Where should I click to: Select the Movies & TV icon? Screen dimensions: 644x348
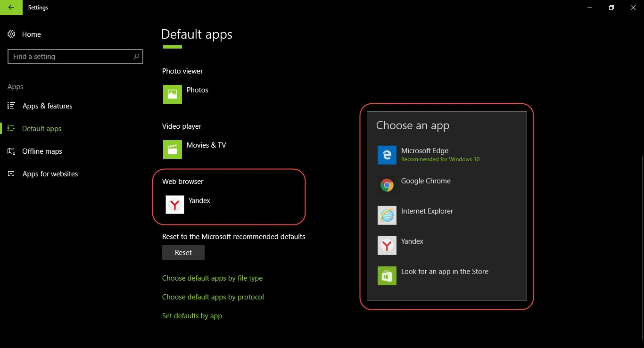pyautogui.click(x=172, y=149)
